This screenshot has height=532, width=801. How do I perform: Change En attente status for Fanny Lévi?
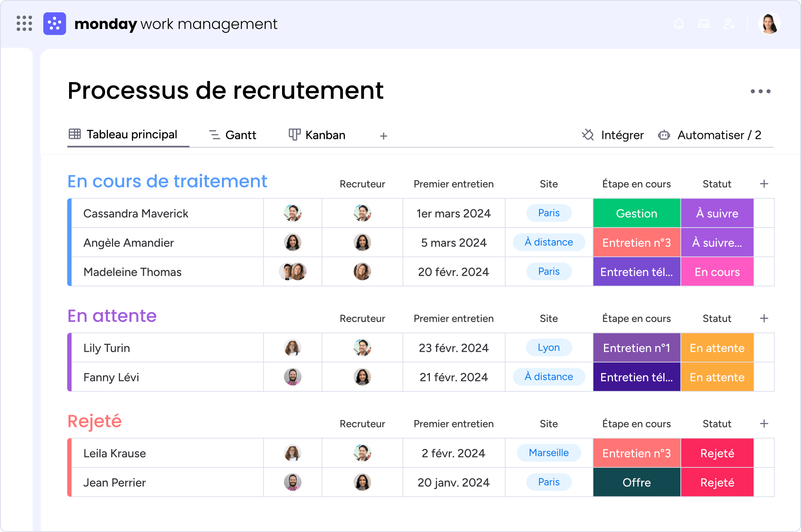point(717,377)
